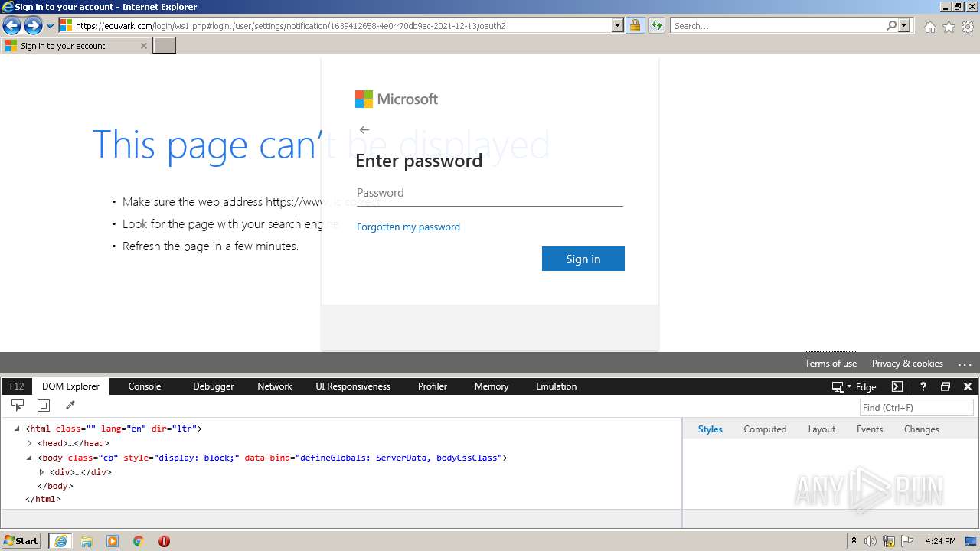Close the 'Sign in to your account' tab

(x=143, y=46)
